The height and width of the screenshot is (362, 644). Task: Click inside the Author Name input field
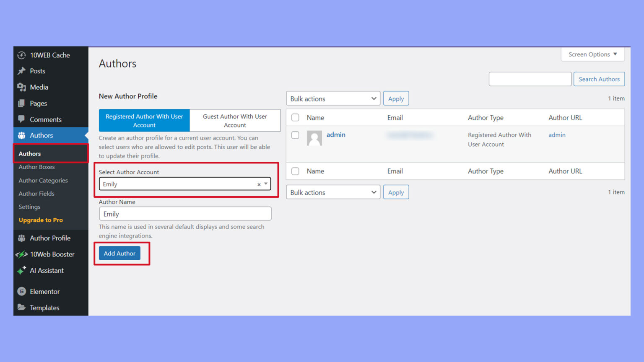click(x=185, y=214)
